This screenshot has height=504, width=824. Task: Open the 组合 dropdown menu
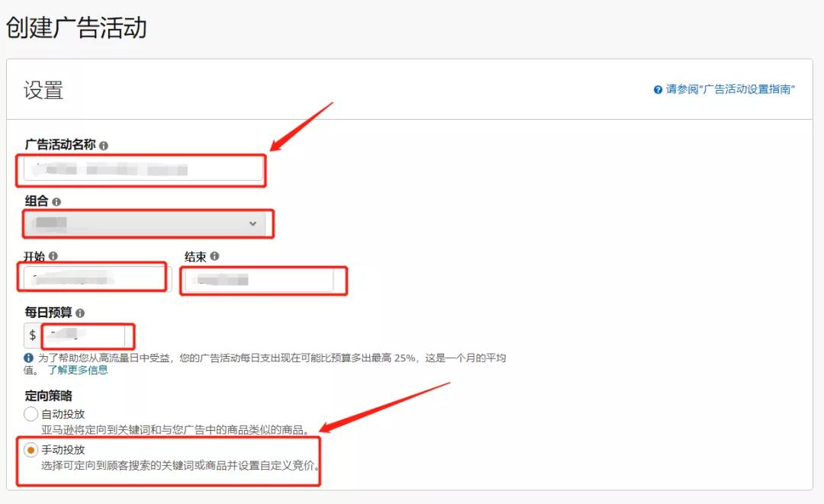click(x=144, y=223)
